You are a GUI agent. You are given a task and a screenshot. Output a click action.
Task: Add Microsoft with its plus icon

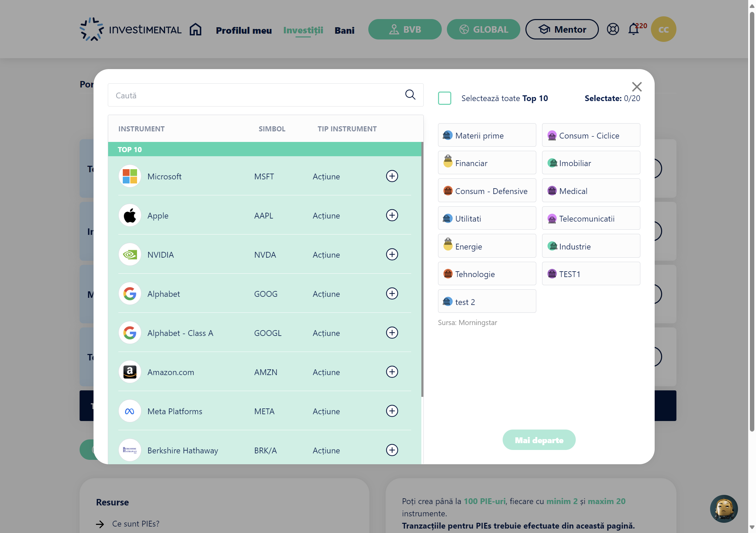(x=392, y=176)
